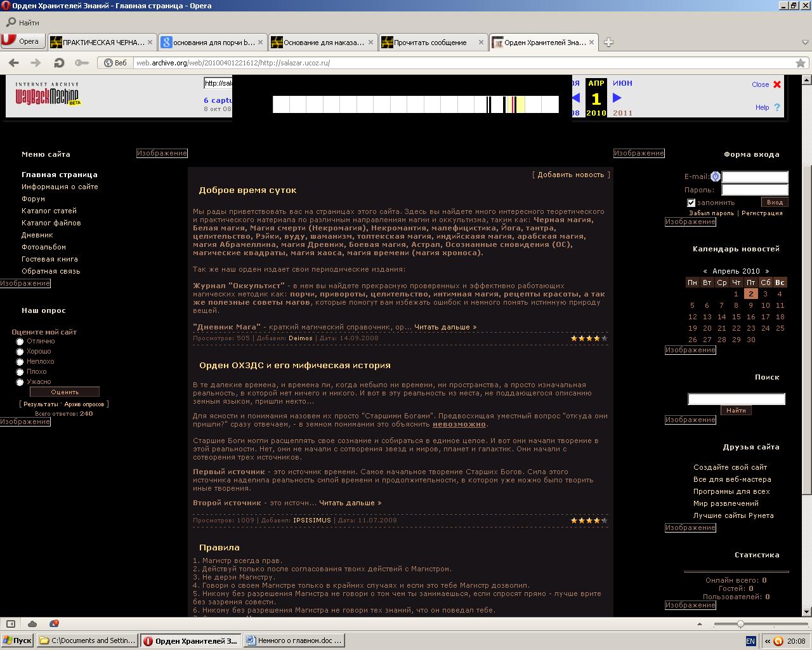Open the Wayback Machine logo
The image size is (812, 650).
coord(49,95)
